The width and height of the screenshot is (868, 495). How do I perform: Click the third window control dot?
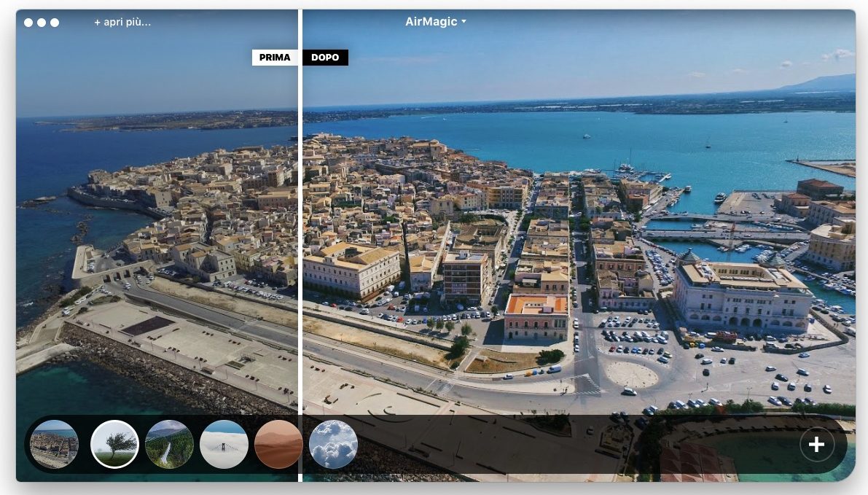click(55, 23)
